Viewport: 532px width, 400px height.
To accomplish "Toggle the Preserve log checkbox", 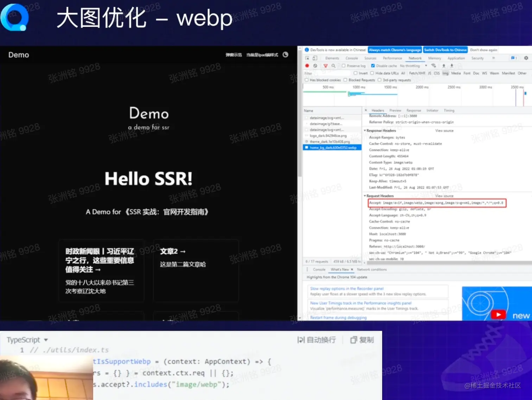I will [x=343, y=66].
